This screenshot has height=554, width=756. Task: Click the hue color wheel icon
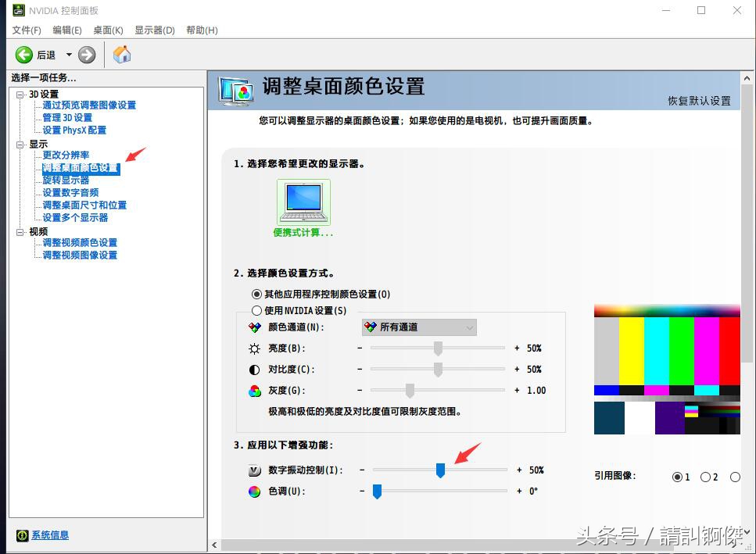pos(254,491)
